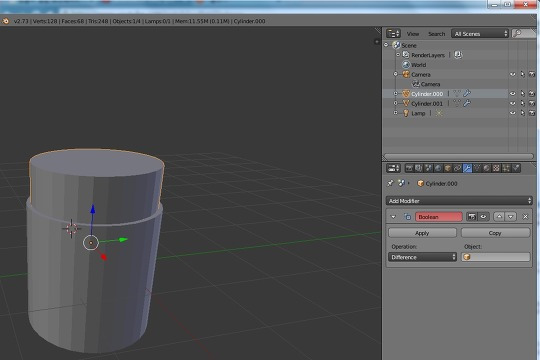The width and height of the screenshot is (540, 360).
Task: Open the Add Modifier dropdown
Action: (459, 200)
